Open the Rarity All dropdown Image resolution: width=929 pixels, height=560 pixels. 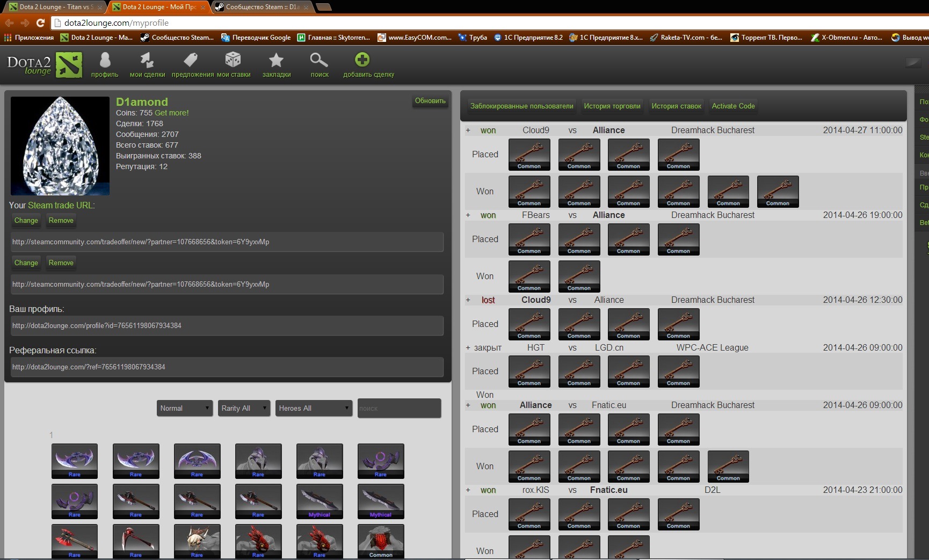[x=243, y=408]
